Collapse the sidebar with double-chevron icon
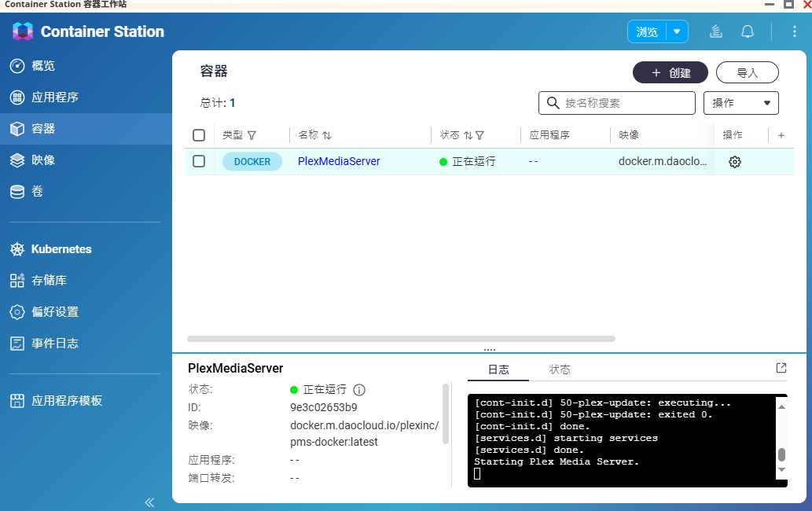This screenshot has width=812, height=511. tap(149, 502)
